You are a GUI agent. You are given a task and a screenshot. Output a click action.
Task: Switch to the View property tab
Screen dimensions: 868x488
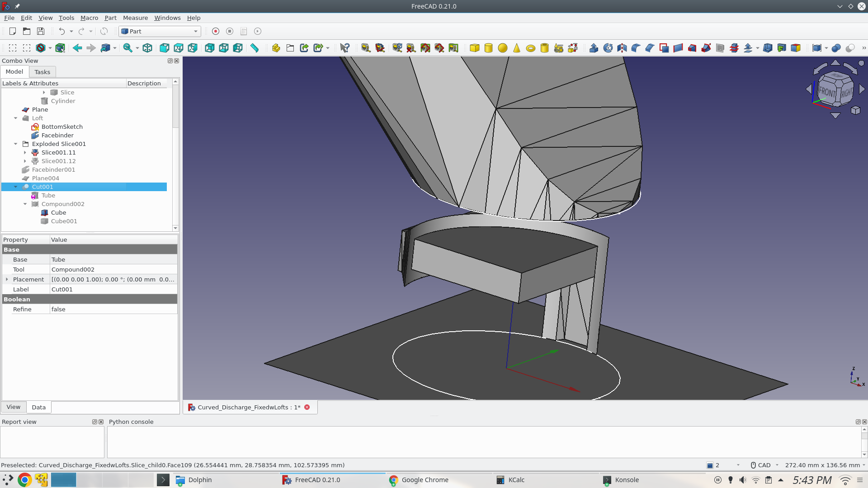pyautogui.click(x=14, y=407)
